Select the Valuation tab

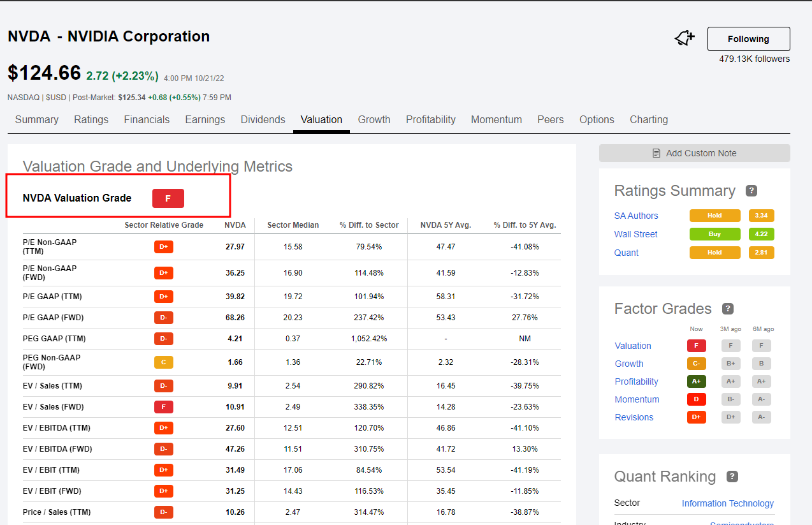click(x=321, y=120)
